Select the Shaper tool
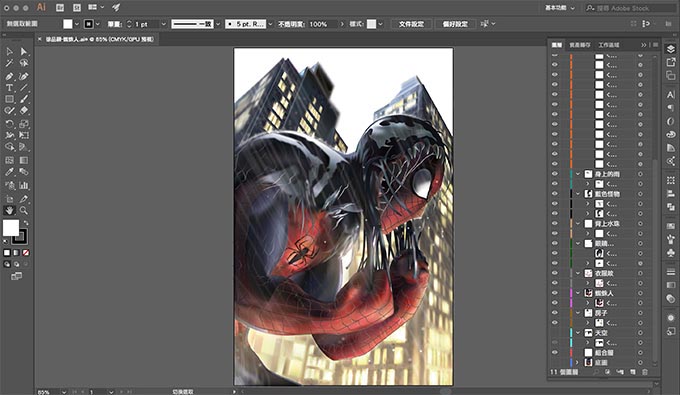This screenshot has width=680, height=395. point(9,111)
